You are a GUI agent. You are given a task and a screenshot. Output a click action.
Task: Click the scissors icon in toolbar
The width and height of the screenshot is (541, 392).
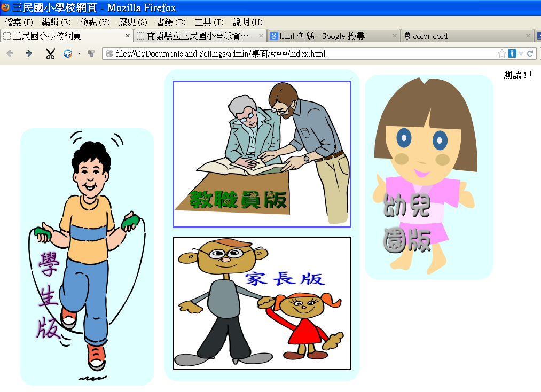(50, 53)
